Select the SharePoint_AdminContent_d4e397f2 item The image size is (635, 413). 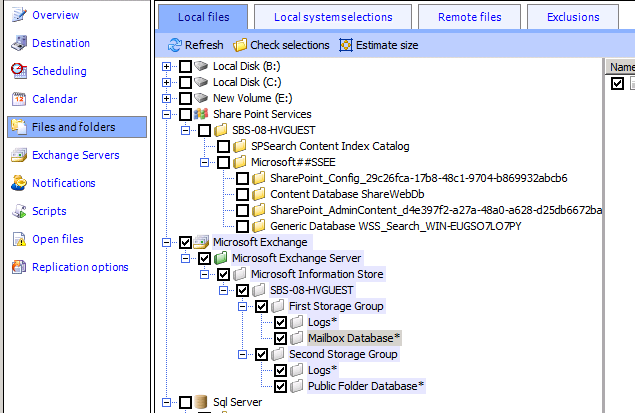click(436, 210)
